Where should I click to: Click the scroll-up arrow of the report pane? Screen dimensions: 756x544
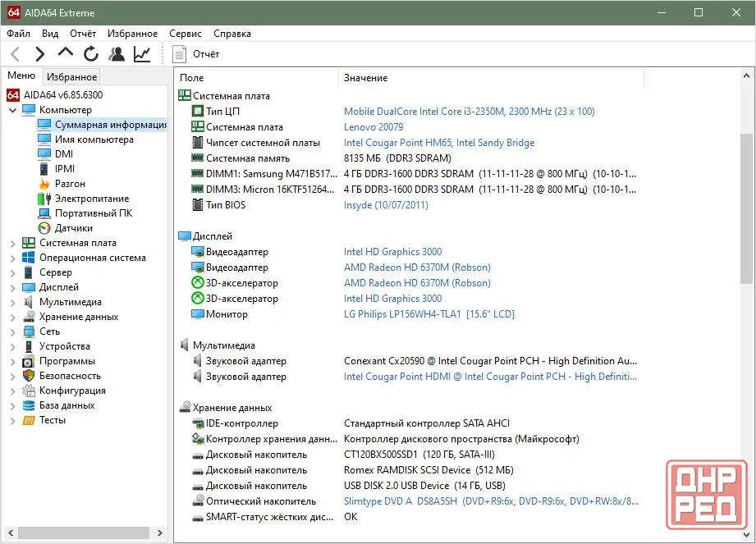[746, 75]
